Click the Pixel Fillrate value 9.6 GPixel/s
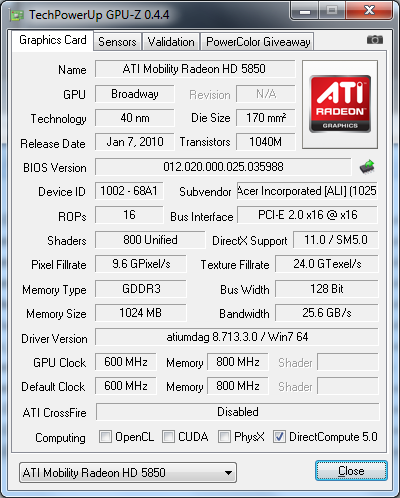 [141, 264]
